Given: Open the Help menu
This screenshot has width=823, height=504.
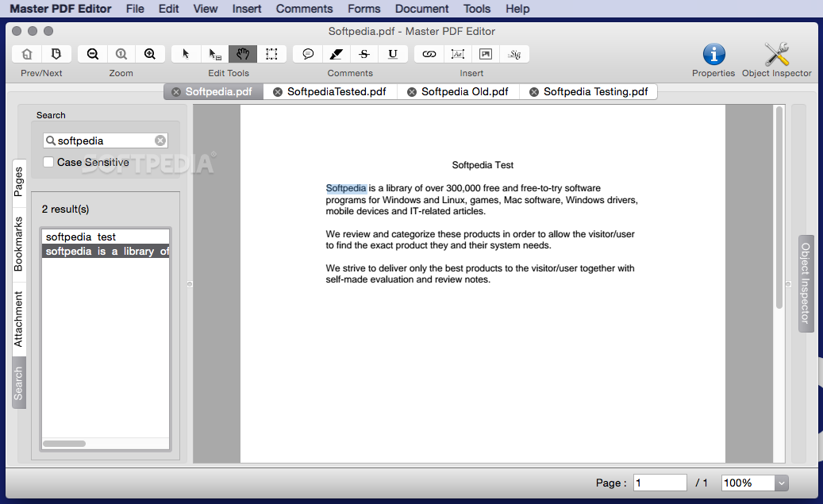Looking at the screenshot, I should click(x=517, y=9).
